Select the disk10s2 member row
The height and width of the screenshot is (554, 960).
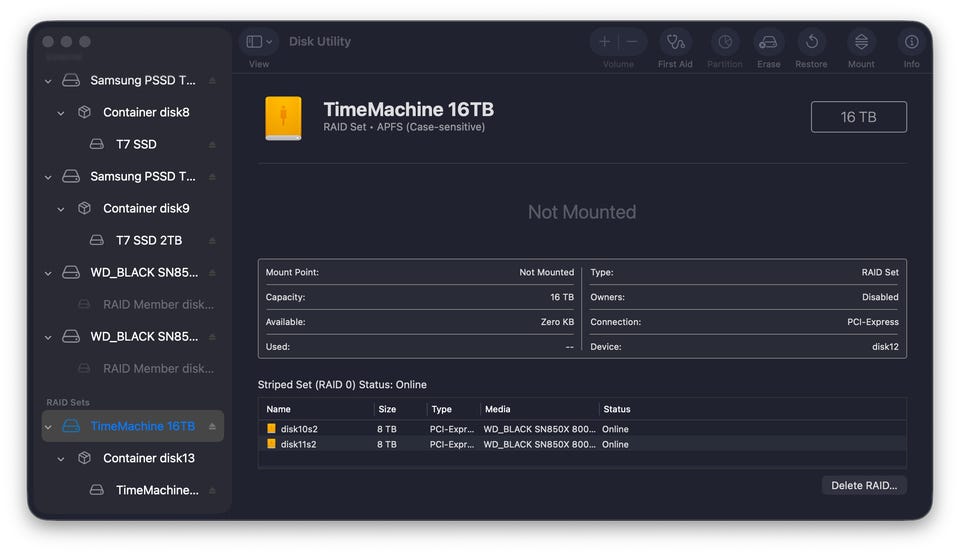coord(582,429)
